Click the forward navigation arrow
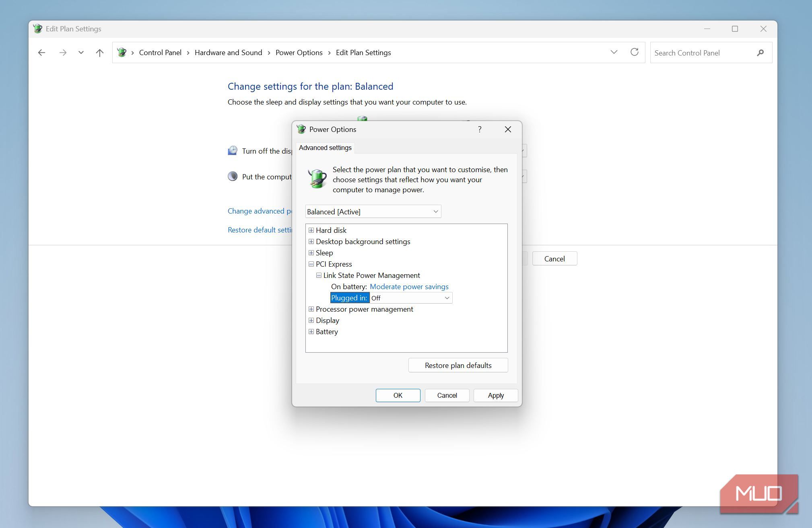The width and height of the screenshot is (812, 528). tap(62, 53)
